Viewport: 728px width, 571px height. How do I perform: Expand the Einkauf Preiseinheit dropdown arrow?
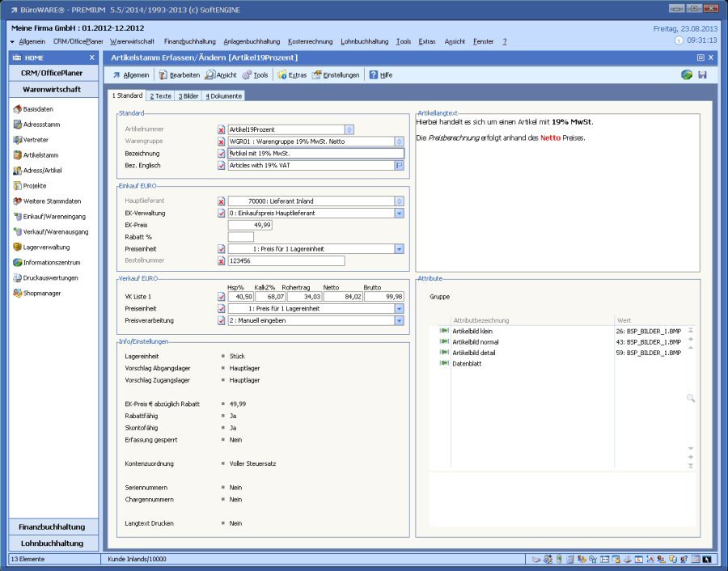pyautogui.click(x=400, y=249)
